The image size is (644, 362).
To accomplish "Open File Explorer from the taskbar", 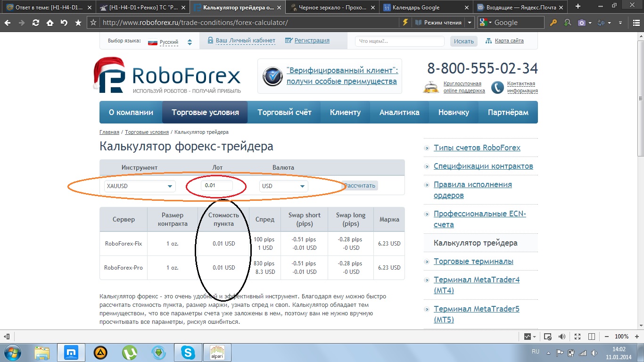I will (x=42, y=353).
